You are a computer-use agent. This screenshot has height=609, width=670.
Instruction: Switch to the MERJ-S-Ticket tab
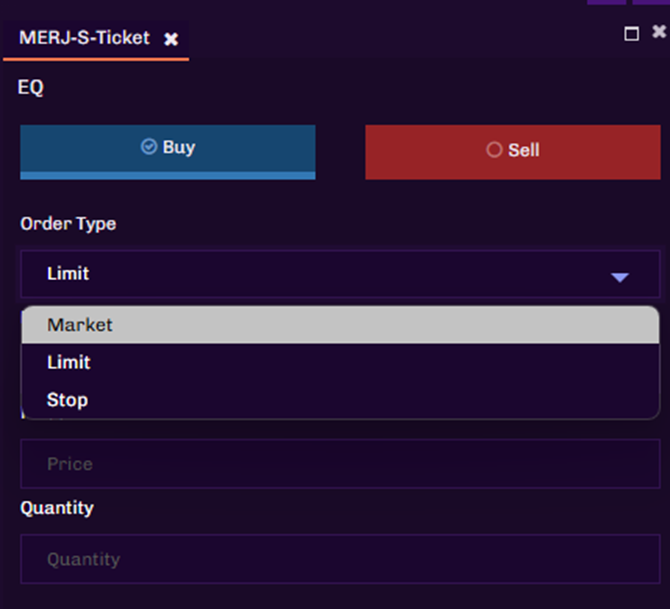click(x=84, y=38)
